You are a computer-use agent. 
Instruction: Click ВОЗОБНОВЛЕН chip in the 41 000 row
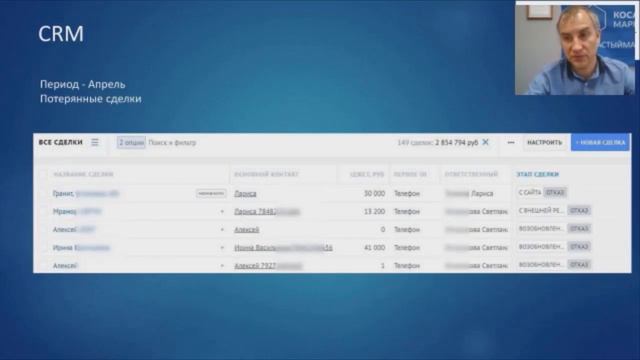541,247
